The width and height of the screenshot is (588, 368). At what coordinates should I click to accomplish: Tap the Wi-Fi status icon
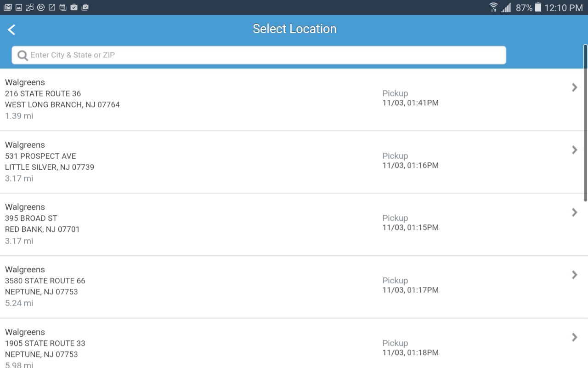click(x=493, y=7)
